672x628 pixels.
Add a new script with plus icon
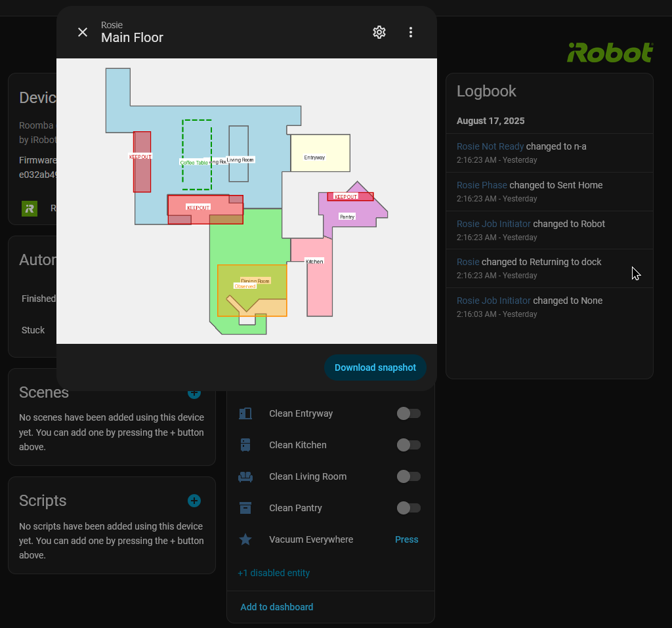click(194, 501)
